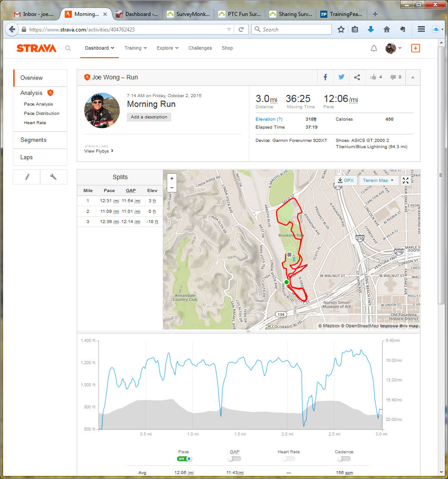This screenshot has width=448, height=479.
Task: Share activity on Facebook icon
Action: [325, 77]
